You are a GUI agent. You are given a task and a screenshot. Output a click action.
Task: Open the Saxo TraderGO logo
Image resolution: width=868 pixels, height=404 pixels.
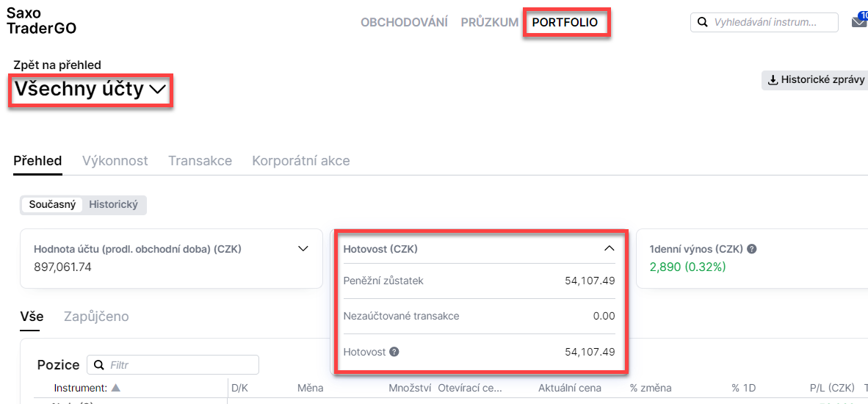pyautogui.click(x=42, y=21)
